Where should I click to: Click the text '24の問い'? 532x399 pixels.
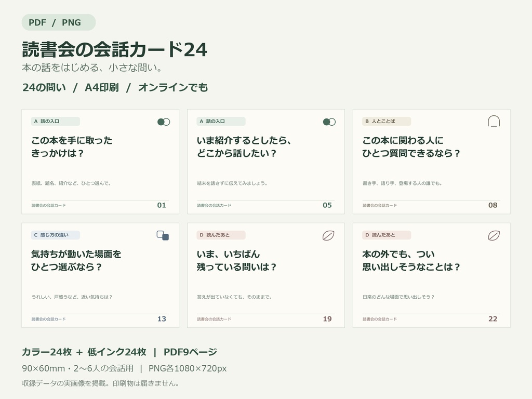[44, 87]
